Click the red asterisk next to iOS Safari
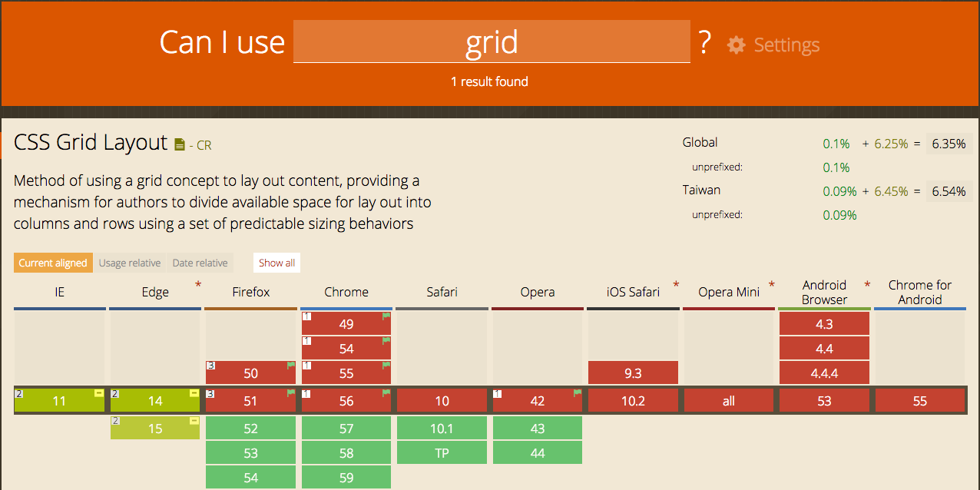Screen dimensions: 980x490 676,286
